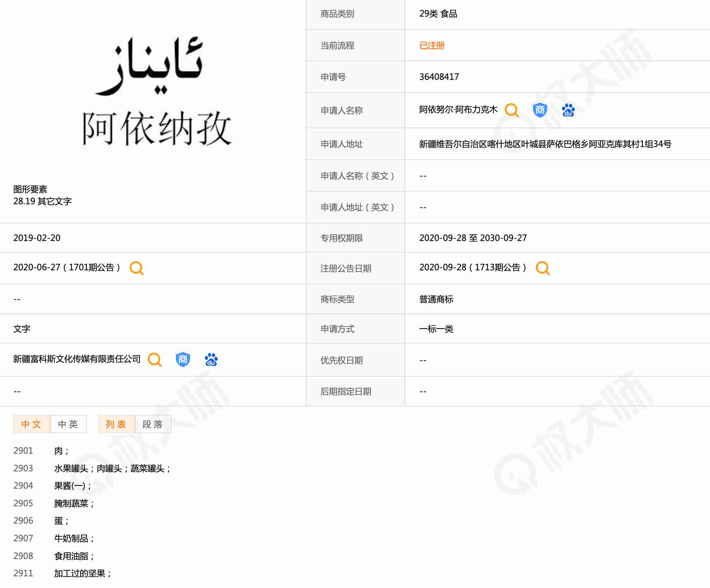Screen dimensions: 710x588
Task: Click group code 2903 in goods list
Action: pyautogui.click(x=23, y=468)
